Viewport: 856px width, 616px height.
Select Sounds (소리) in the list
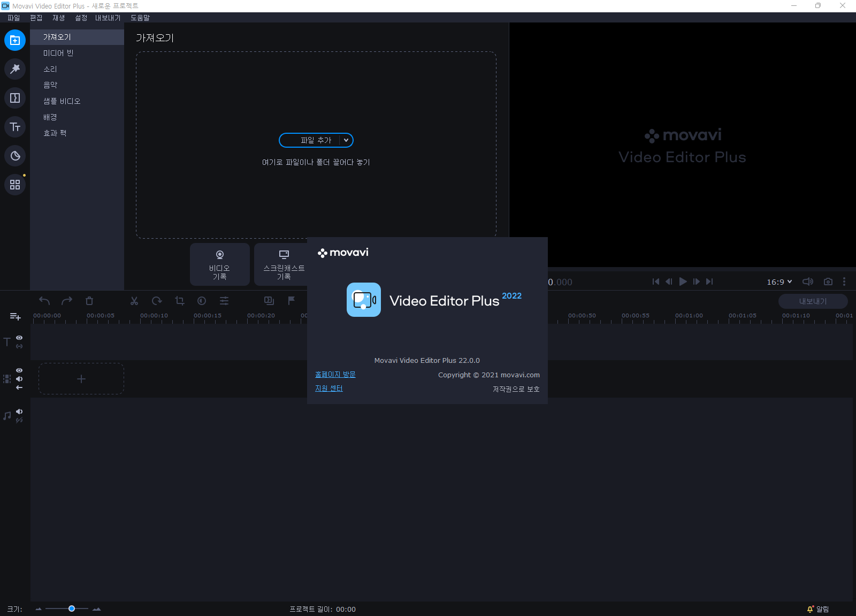[x=77, y=69]
